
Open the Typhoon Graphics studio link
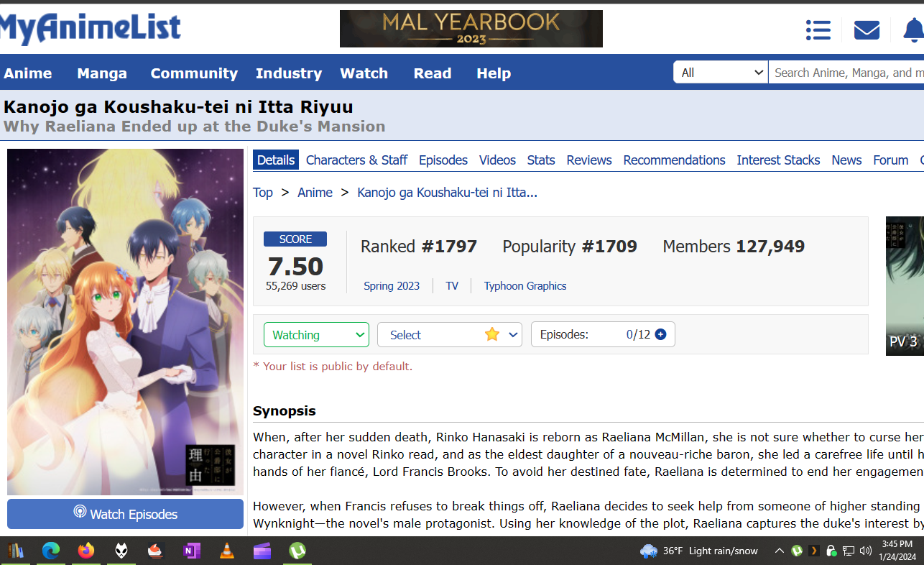pyautogui.click(x=525, y=285)
